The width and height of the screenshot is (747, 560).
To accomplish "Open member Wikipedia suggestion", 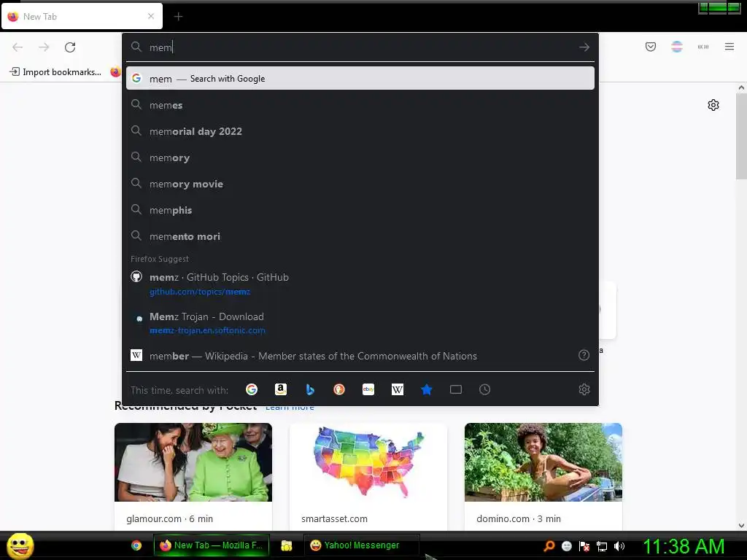I will coord(360,356).
